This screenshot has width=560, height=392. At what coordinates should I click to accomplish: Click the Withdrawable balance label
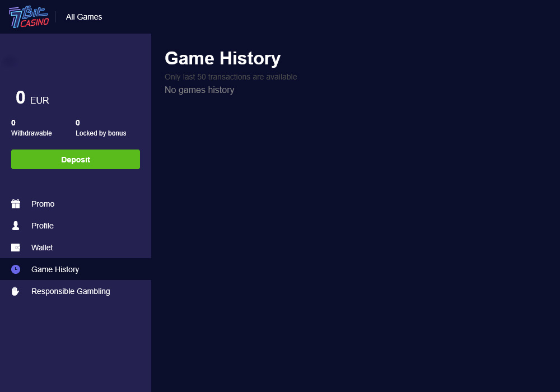pyautogui.click(x=31, y=133)
